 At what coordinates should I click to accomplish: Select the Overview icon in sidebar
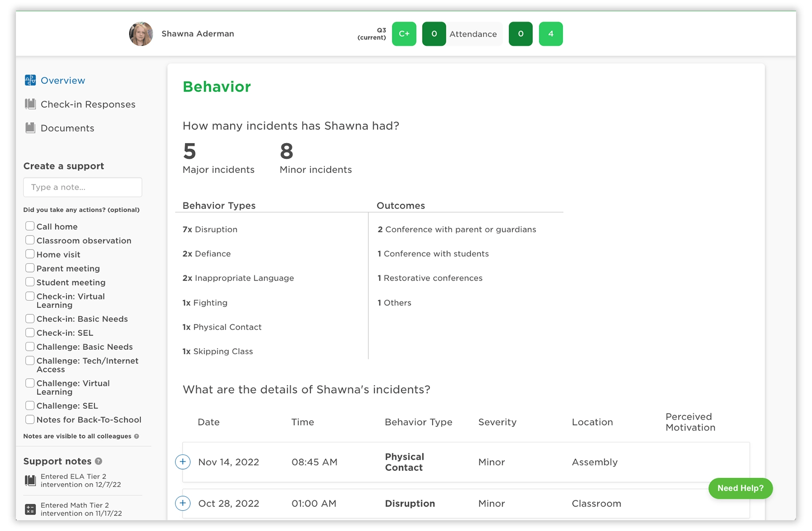[30, 80]
